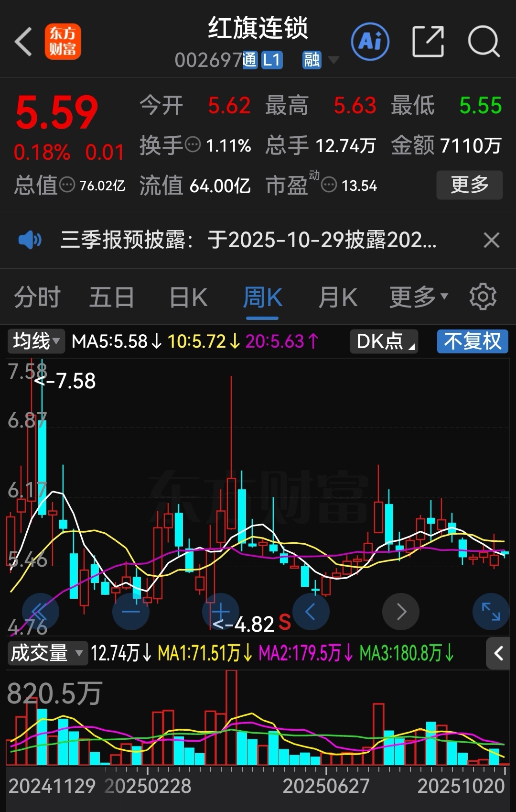Viewport: 516px width, 812px height.
Task: Click the 更多 button in quote panel
Action: tap(470, 185)
